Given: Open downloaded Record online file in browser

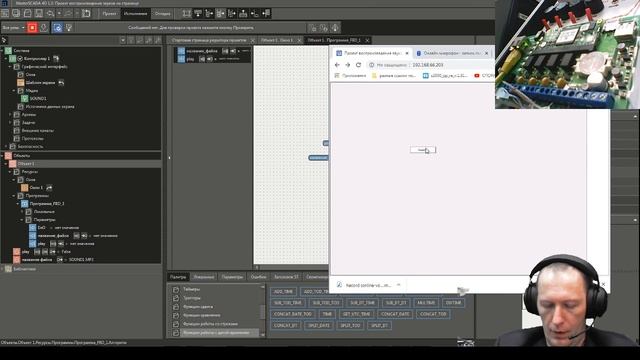Looking at the screenshot, I should (x=364, y=285).
